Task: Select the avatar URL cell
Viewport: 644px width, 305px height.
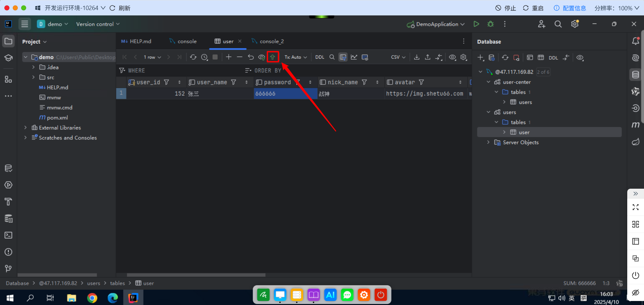Action: click(426, 94)
